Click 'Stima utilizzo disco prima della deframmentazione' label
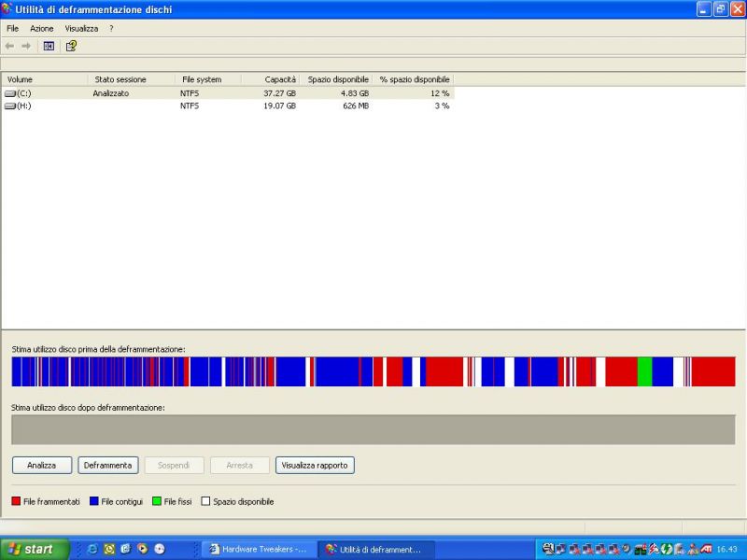This screenshot has height=560, width=747. pyautogui.click(x=99, y=349)
